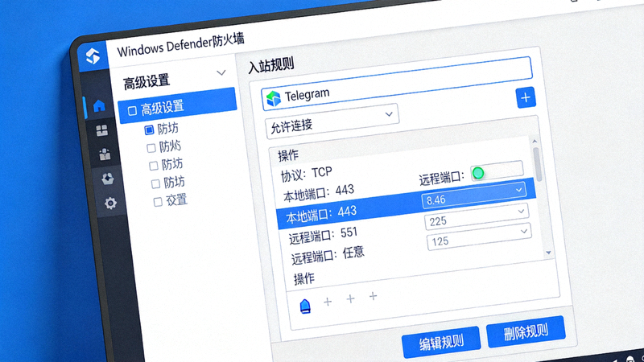Click the last plus icon in bottom row
The width and height of the screenshot is (644, 362).
[x=373, y=296]
